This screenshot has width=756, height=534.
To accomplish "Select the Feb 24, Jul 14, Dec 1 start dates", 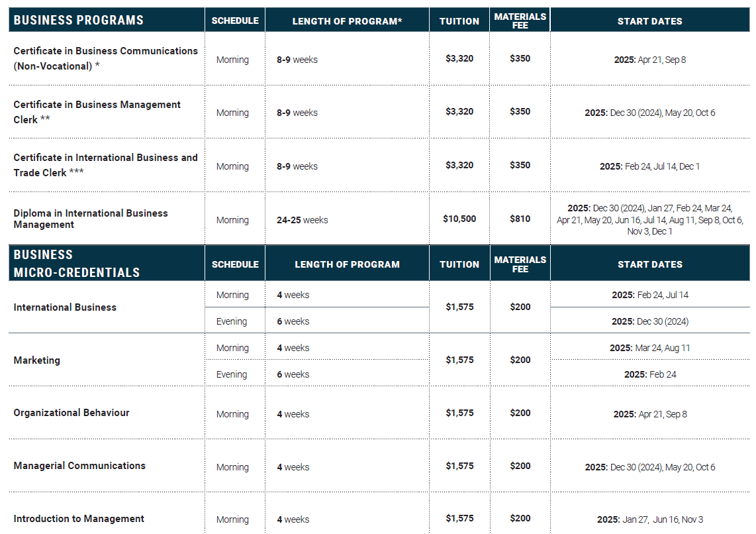I will tap(649, 166).
